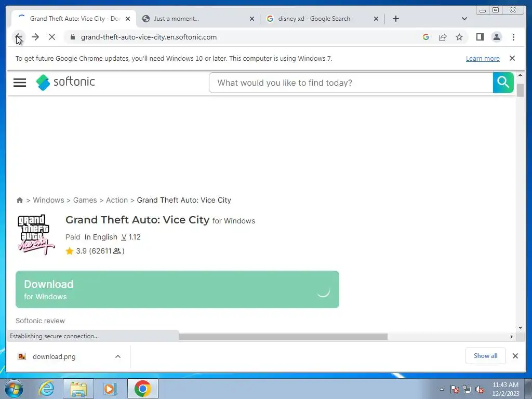Open the network tray icon
532x399 pixels.
pos(467,389)
